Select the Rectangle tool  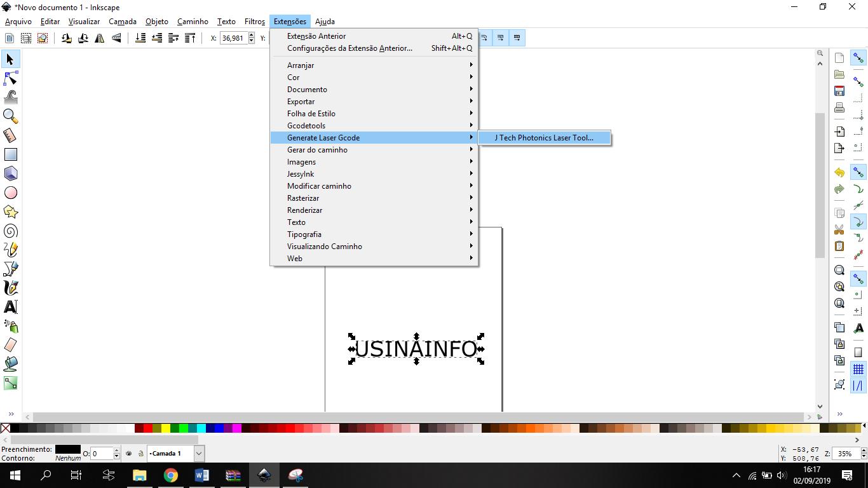(10, 154)
